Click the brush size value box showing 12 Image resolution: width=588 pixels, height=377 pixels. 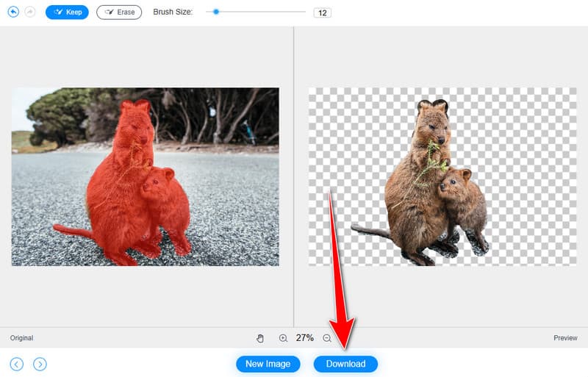pyautogui.click(x=322, y=12)
